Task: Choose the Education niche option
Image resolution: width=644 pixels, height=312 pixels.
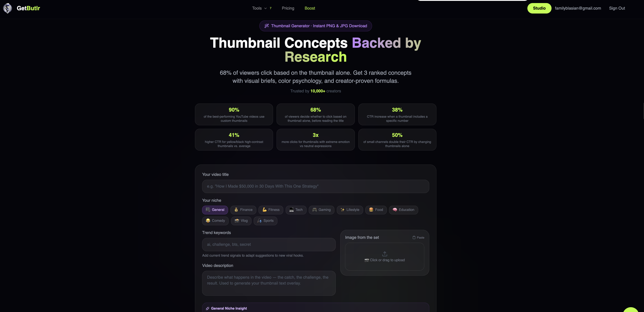Action: point(403,210)
